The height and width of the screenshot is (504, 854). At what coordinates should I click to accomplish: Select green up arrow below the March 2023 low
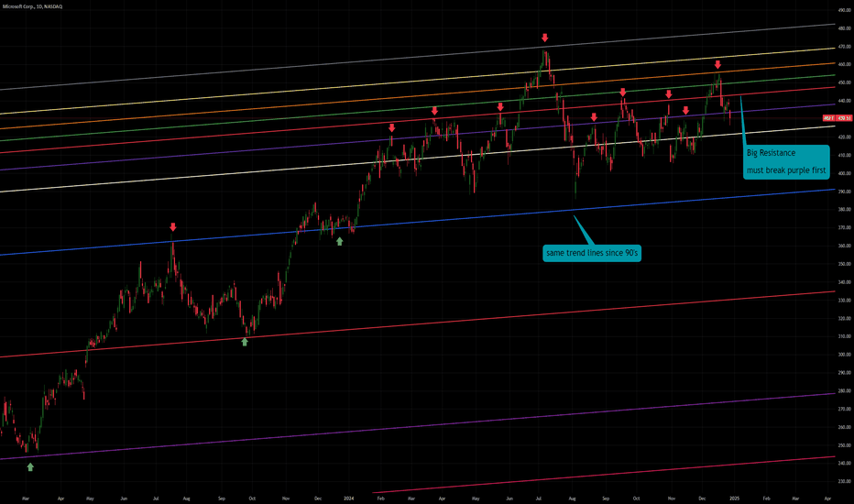coord(30,467)
